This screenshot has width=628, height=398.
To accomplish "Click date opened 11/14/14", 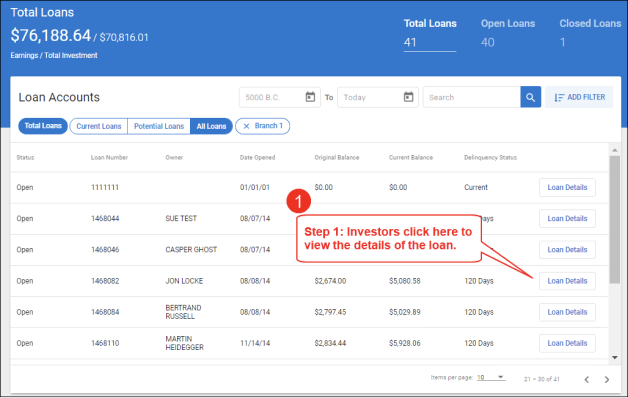I will coord(255,343).
